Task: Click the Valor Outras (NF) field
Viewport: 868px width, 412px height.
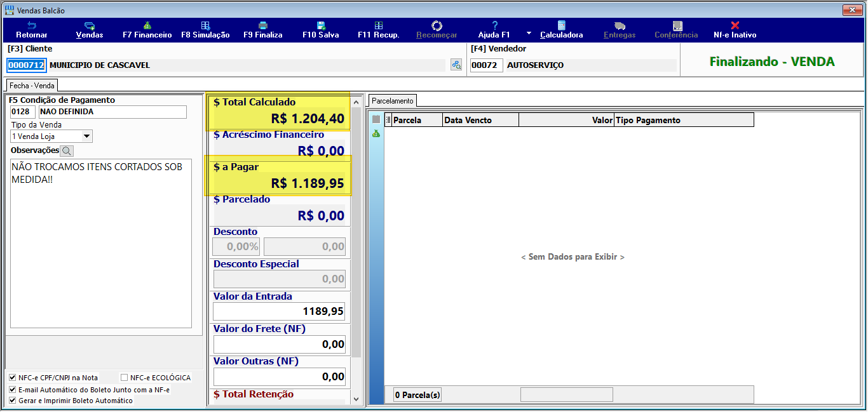Action: tap(279, 376)
